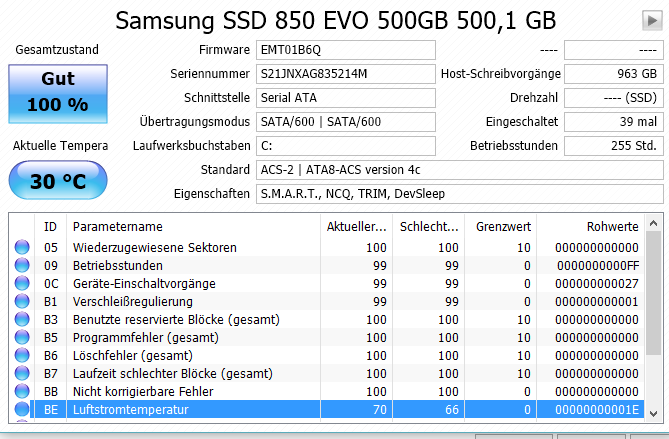Click the worst value 66 in Luftstromtemperatur row
The width and height of the screenshot is (669, 439).
pyautogui.click(x=452, y=410)
